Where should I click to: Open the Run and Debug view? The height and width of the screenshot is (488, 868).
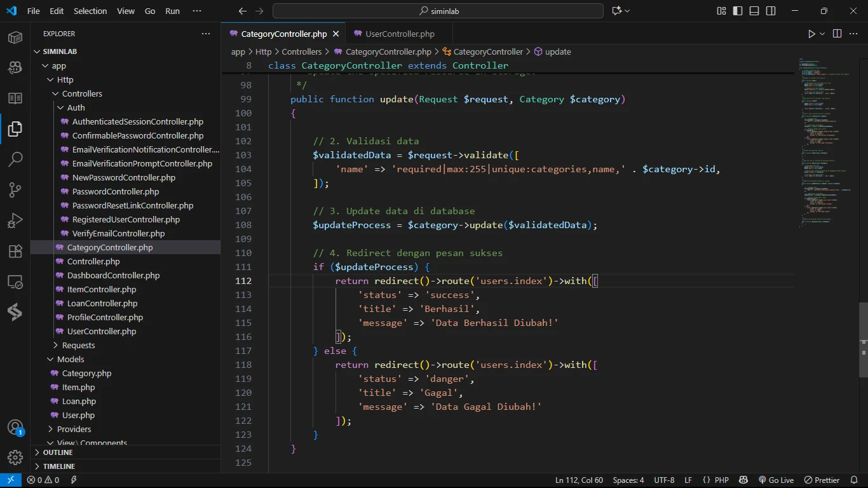(x=15, y=220)
